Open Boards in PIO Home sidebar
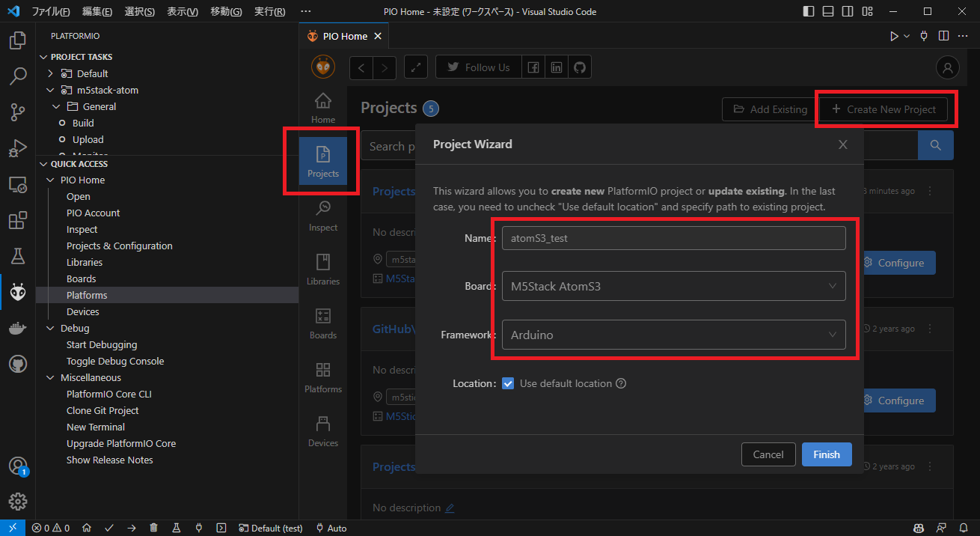Image resolution: width=980 pixels, height=536 pixels. point(323,323)
